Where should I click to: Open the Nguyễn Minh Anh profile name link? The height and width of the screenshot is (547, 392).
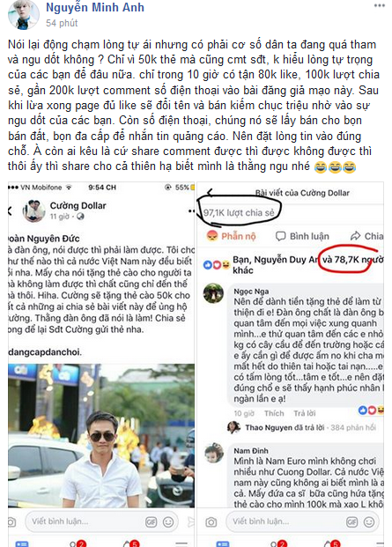click(x=95, y=7)
